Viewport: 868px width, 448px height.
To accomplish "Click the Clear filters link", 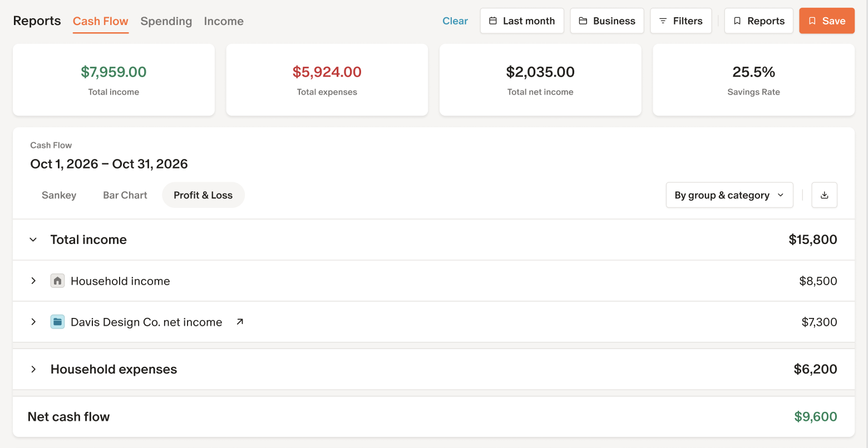I will (455, 21).
